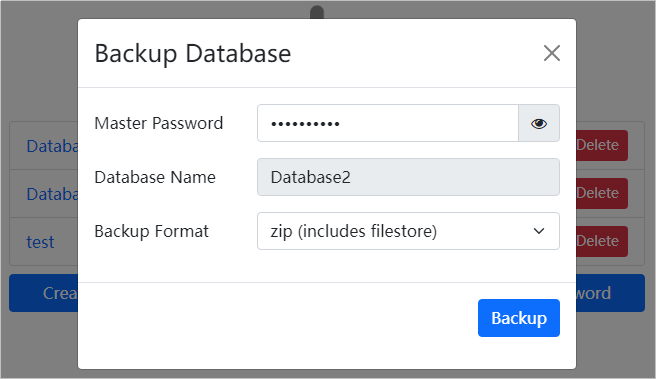Click the Backup Format label text
Screen dimensions: 656x379
(x=151, y=231)
